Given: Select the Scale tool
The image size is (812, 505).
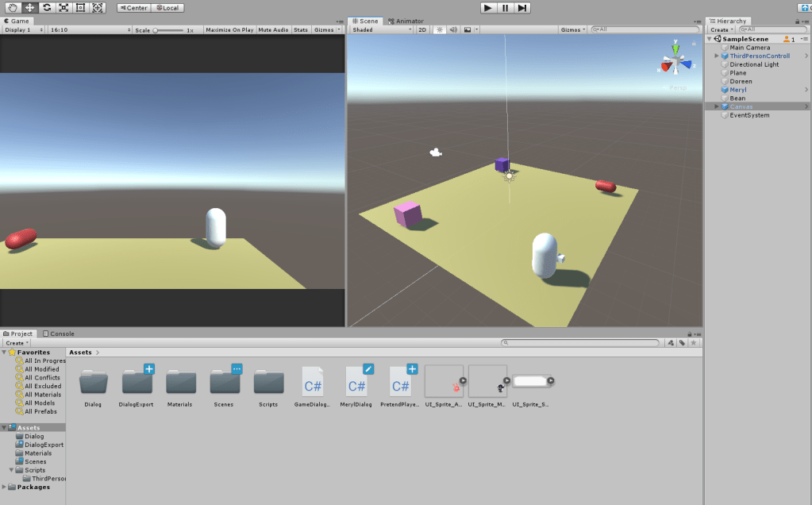Looking at the screenshot, I should click(63, 8).
